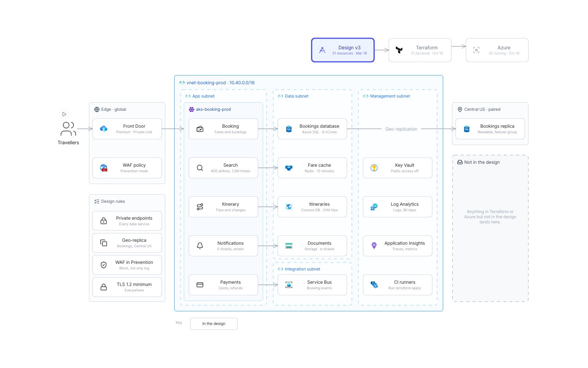Viewport: 588px width, 368px height.
Task: Click the Notifications bell icon
Action: (x=200, y=246)
